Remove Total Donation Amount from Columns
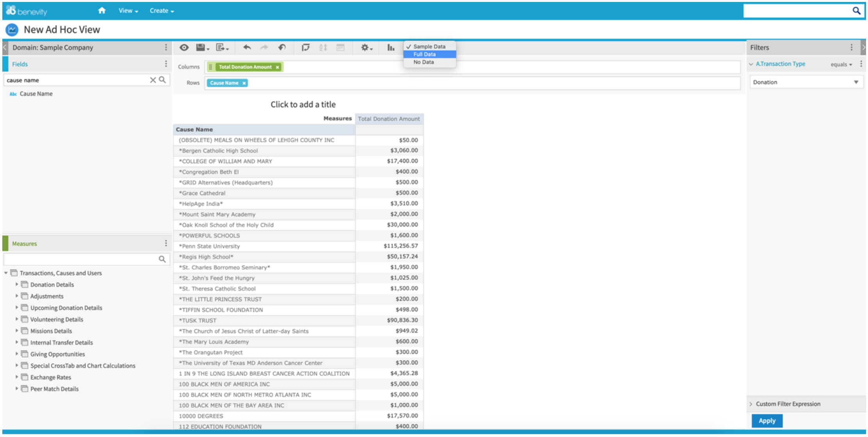 click(x=277, y=67)
